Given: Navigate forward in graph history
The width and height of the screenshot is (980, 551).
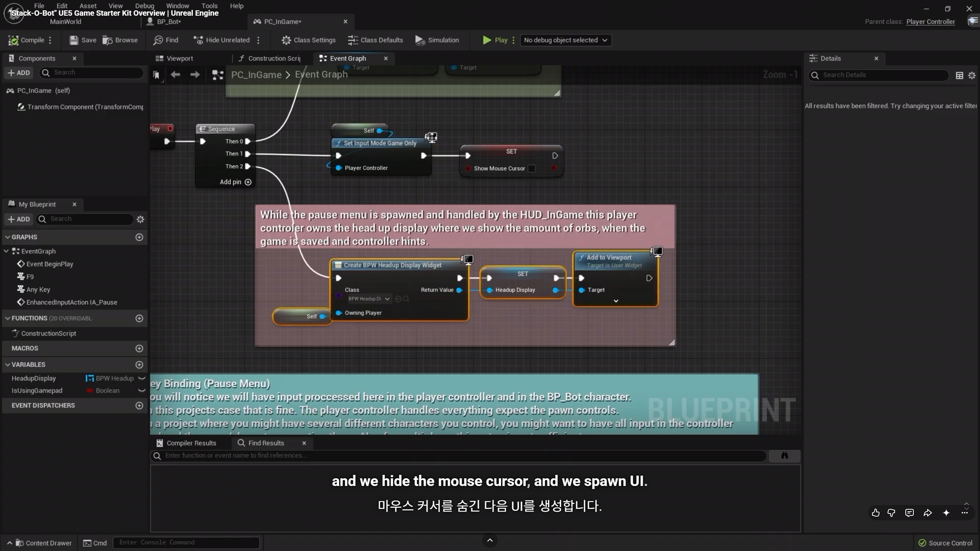Looking at the screenshot, I should [195, 75].
